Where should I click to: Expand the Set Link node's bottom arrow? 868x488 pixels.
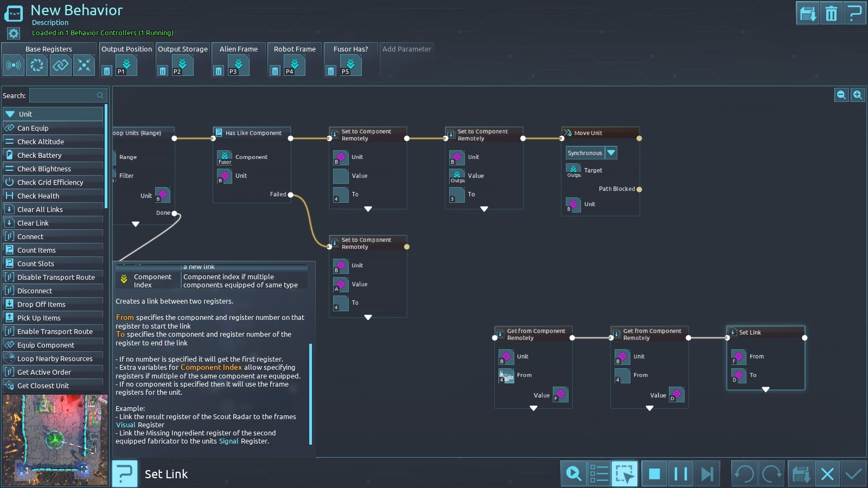765,389
